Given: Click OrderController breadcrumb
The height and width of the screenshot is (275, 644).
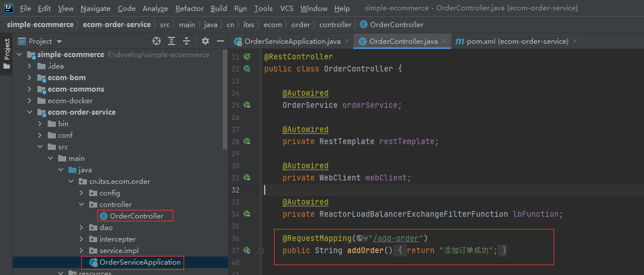Looking at the screenshot, I should (391, 25).
